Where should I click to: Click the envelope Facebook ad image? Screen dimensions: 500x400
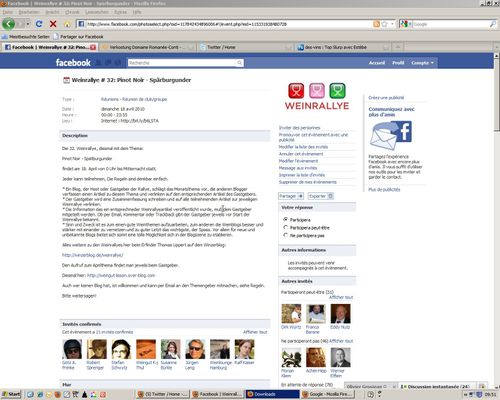391,135
